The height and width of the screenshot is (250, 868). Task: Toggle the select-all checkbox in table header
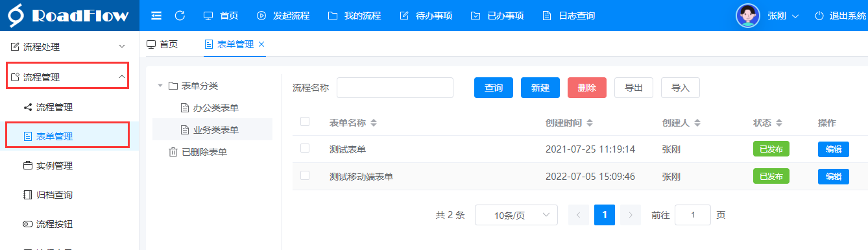(x=305, y=121)
